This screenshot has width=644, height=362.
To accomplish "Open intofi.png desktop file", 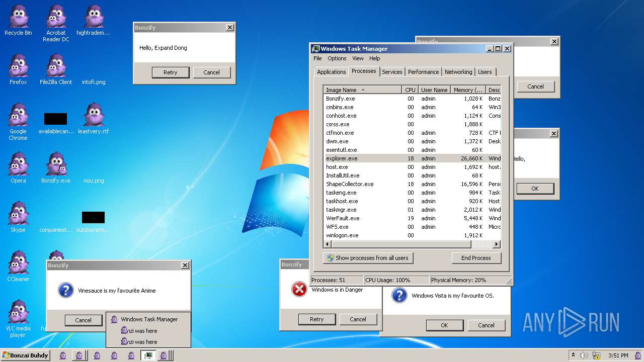I will (94, 82).
